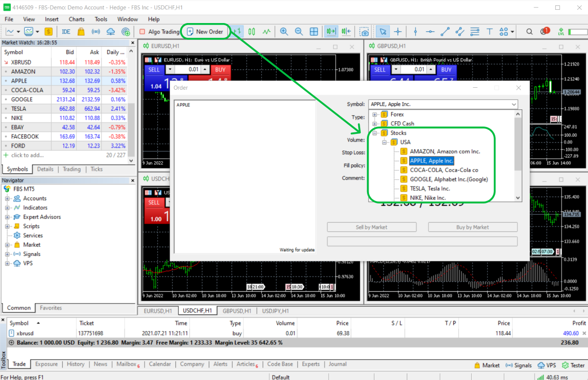Expand the Forex group in symbol tree
Viewport: 588px width, 380px height.
[x=375, y=114]
